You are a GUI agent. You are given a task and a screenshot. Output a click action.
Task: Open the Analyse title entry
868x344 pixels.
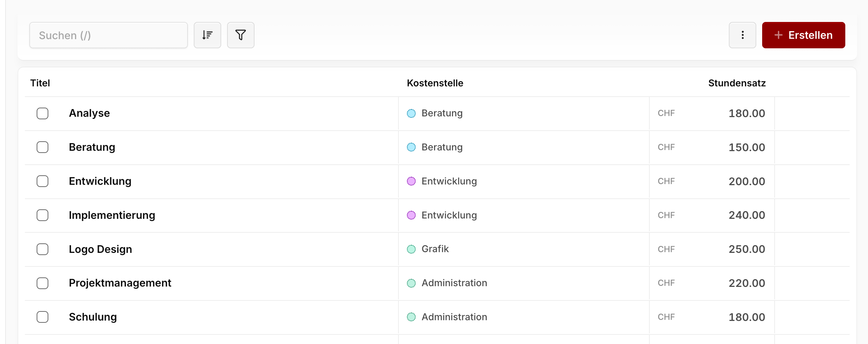[89, 113]
